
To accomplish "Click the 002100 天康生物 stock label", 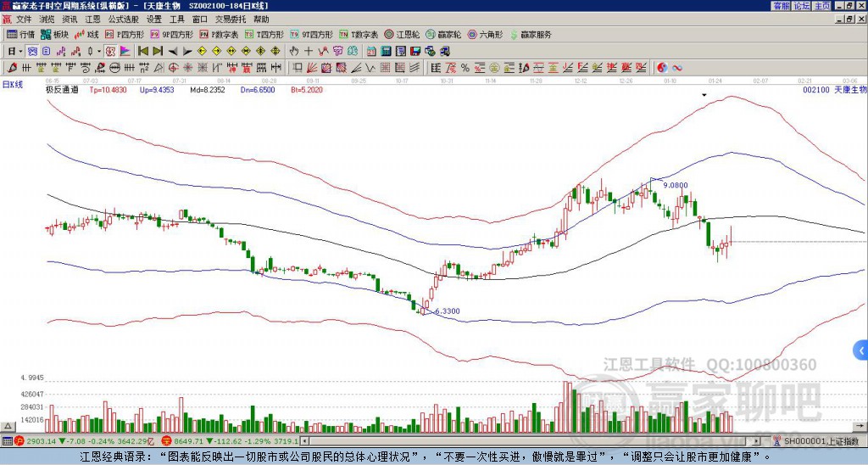I will coord(834,89).
